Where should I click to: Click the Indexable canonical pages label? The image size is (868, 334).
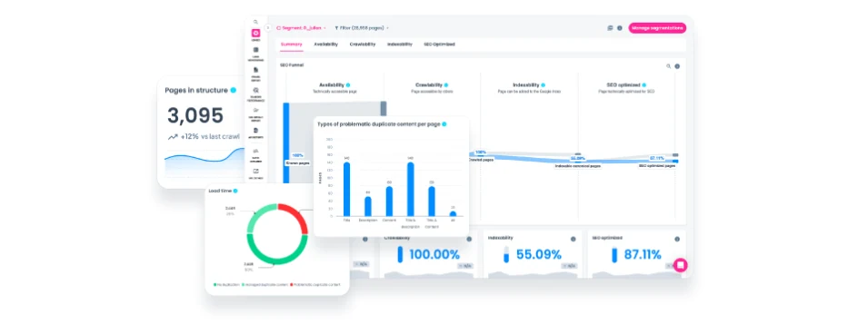pyautogui.click(x=578, y=165)
